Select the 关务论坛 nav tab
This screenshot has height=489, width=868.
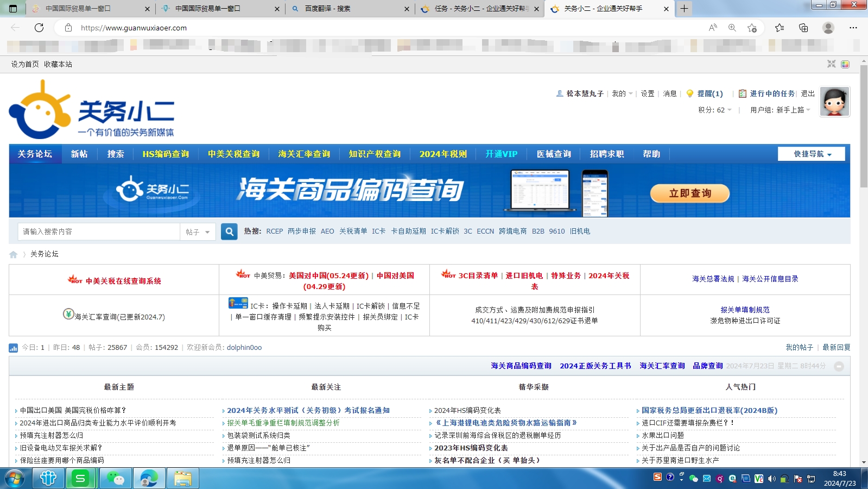tap(35, 154)
